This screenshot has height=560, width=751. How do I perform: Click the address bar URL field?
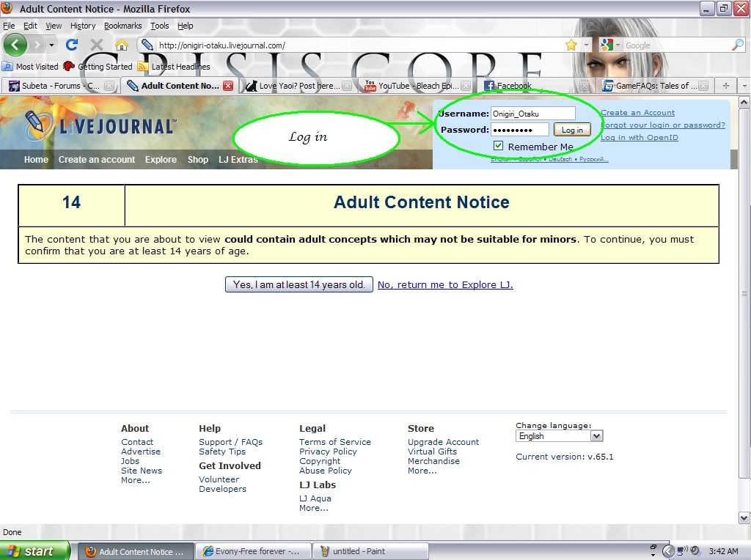[359, 45]
